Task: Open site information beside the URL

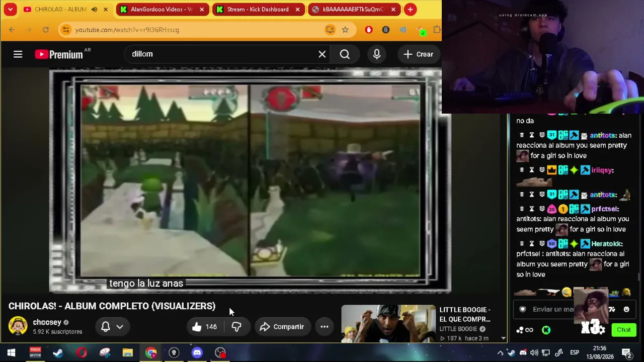Action: [x=66, y=30]
